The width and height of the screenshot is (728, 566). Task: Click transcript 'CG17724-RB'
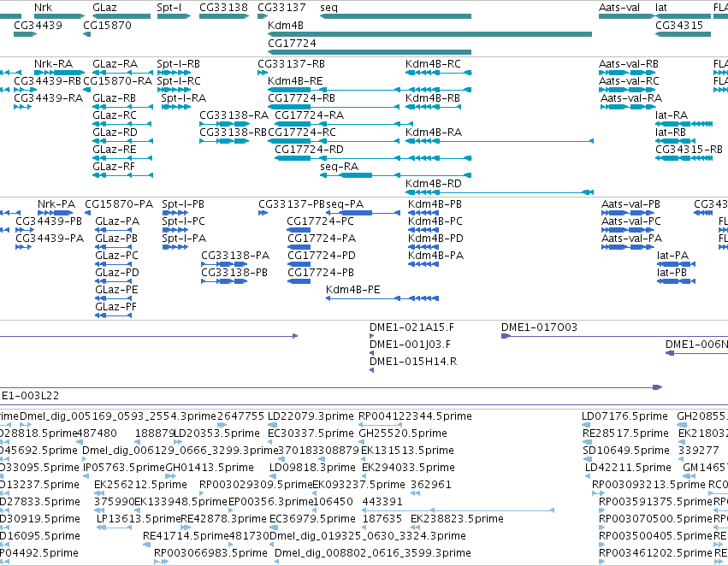[301, 98]
